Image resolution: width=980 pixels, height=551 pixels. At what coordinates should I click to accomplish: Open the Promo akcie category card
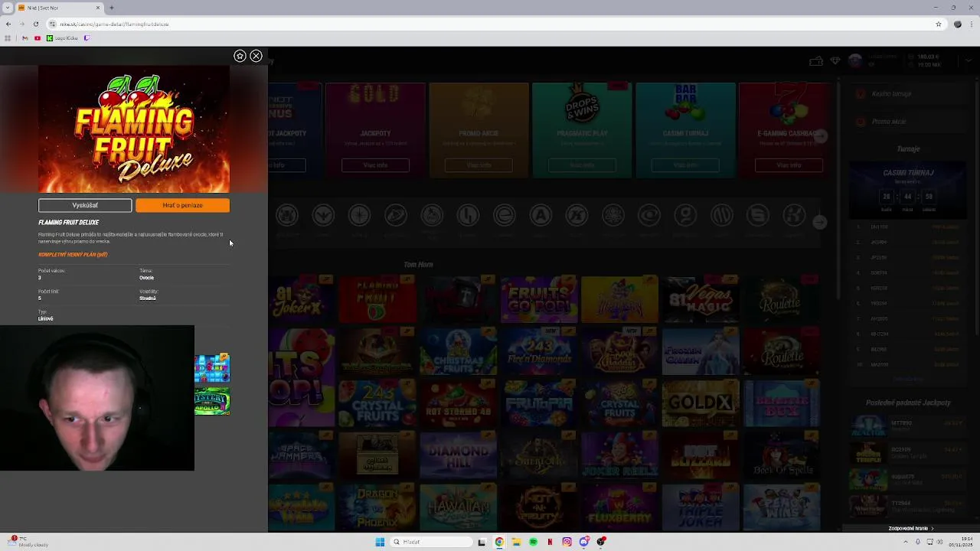pyautogui.click(x=479, y=130)
